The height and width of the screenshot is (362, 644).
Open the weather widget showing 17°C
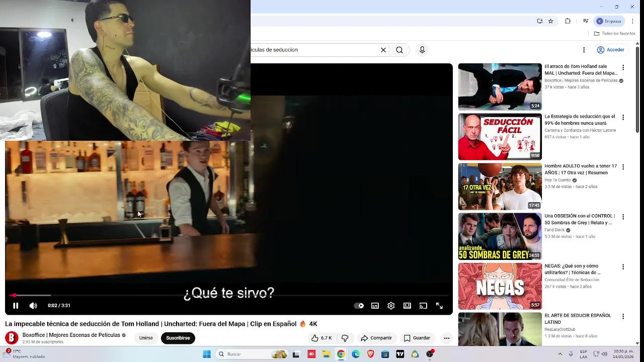click(x=25, y=354)
